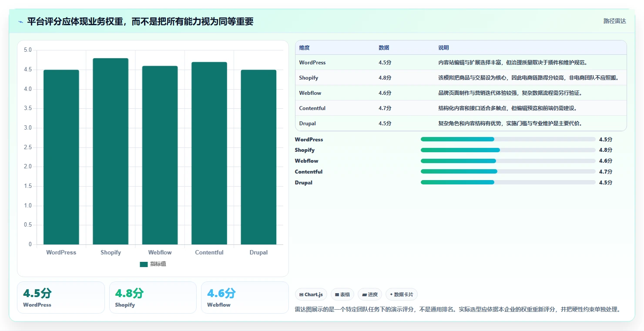This screenshot has height=331, width=644.
Task: Click the 4.7分 value in the table
Action: pos(385,108)
